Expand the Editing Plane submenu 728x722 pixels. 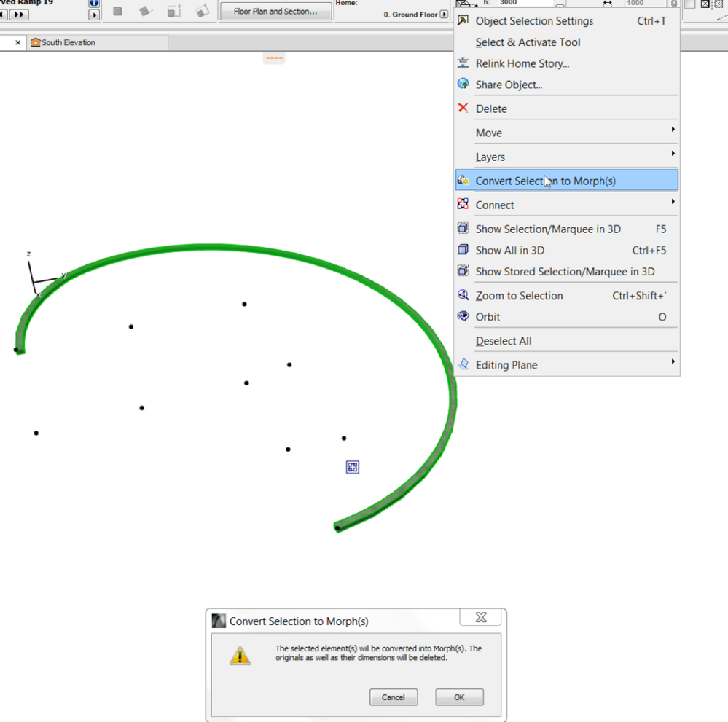[566, 365]
